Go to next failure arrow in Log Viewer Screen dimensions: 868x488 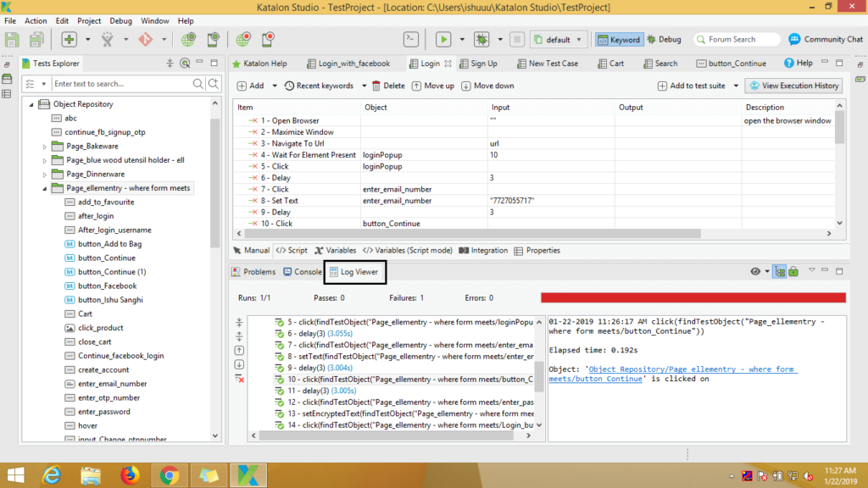point(239,364)
